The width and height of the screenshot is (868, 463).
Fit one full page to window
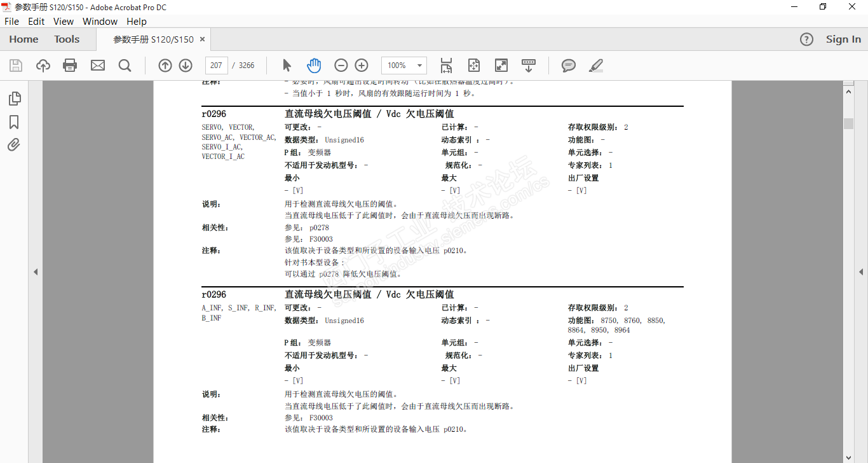pos(474,66)
